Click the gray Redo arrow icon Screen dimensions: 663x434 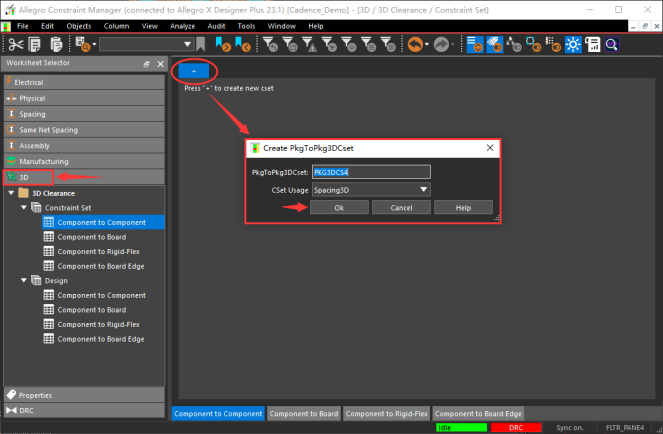coord(441,44)
